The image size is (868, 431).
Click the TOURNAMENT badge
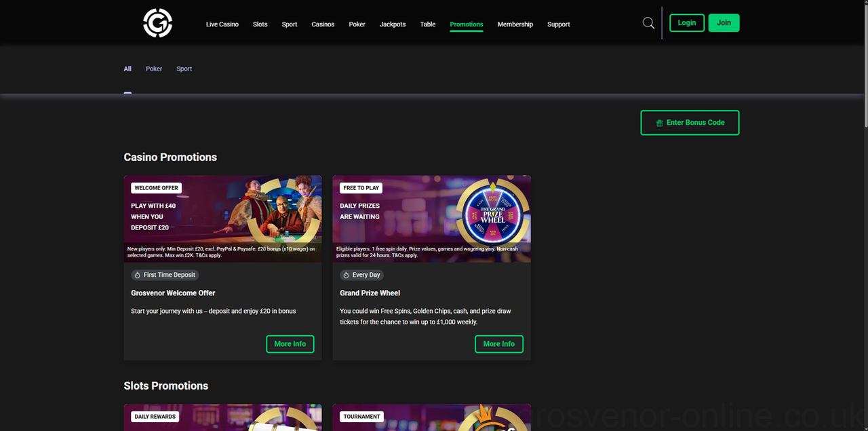(x=361, y=417)
